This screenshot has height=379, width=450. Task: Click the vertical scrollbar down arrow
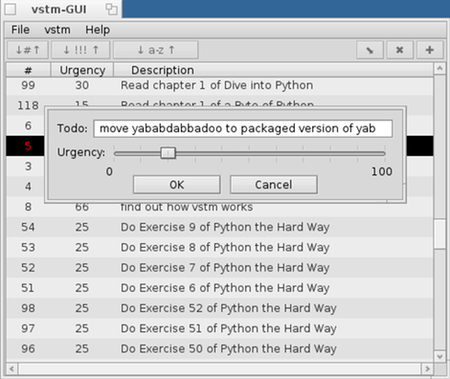[440, 357]
